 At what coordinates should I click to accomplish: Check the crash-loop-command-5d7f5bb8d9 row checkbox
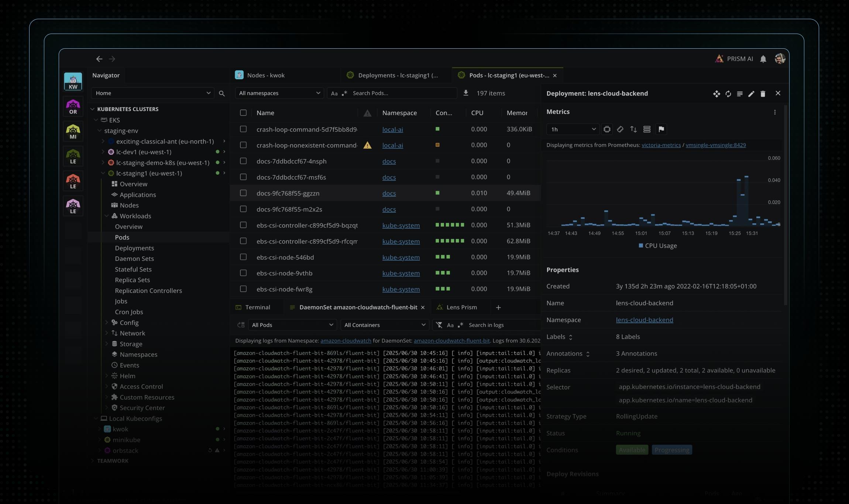click(x=243, y=129)
